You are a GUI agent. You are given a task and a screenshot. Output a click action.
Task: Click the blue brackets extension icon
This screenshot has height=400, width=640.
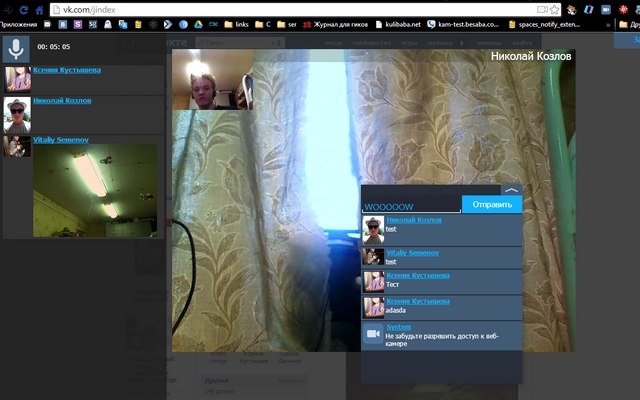click(x=588, y=10)
